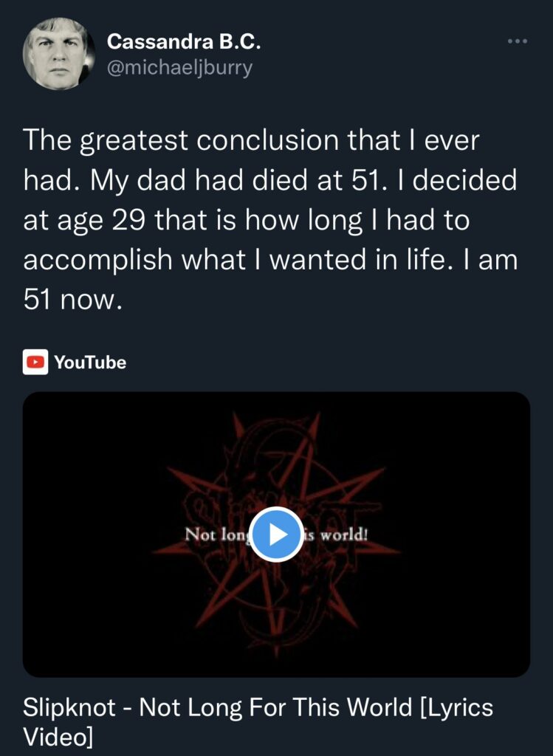Open the Slipknot video title link
Viewport: 553px width, 756px height.
[x=258, y=721]
